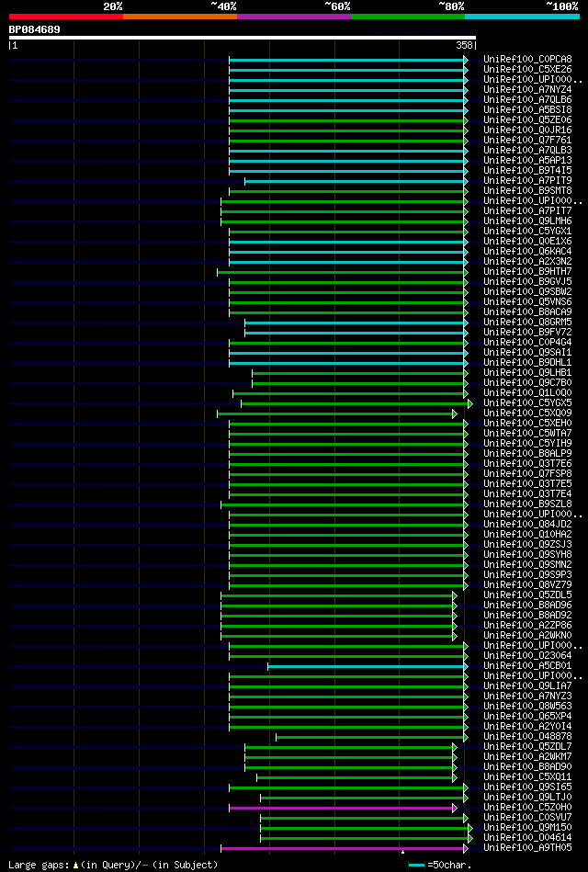Screen dimensions: 588x872
Task: Select the UniRef100_A7QLB3 label
Action: coord(527,151)
